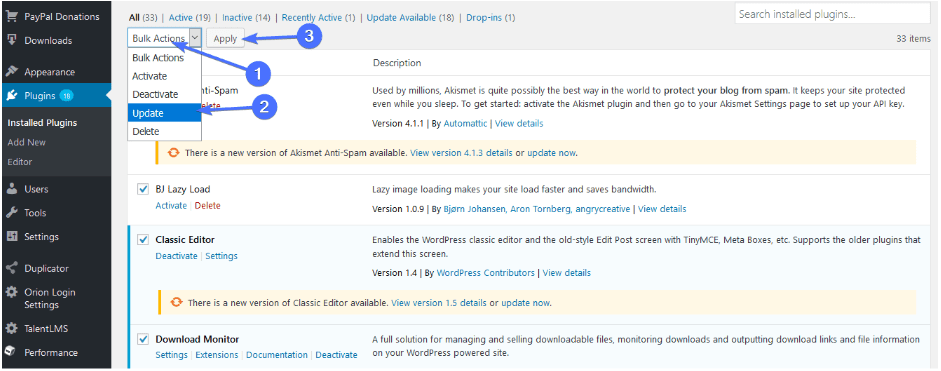This screenshot has width=941, height=371.
Task: Open WordPress Contributors author link
Action: 486,273
